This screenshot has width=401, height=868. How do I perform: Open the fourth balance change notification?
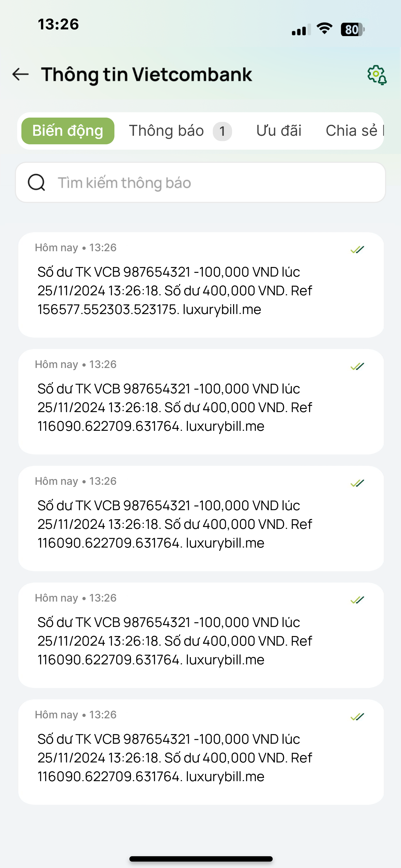coord(201,635)
